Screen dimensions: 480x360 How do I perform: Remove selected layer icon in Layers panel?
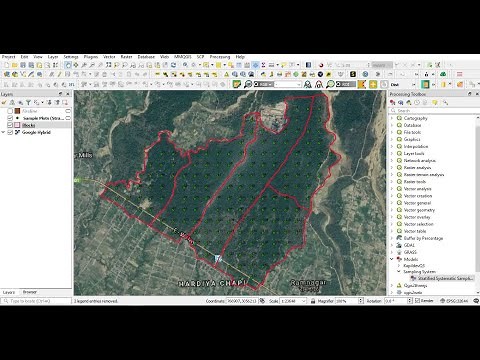(x=65, y=102)
